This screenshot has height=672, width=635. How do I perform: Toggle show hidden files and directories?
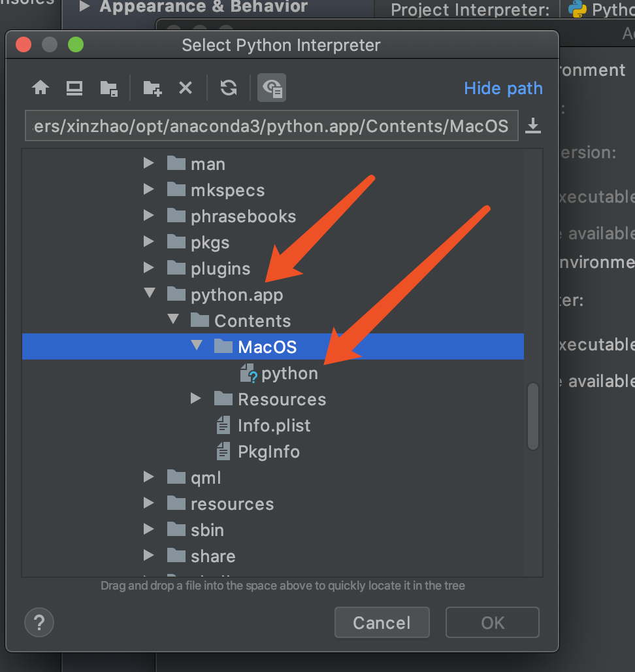pyautogui.click(x=272, y=88)
